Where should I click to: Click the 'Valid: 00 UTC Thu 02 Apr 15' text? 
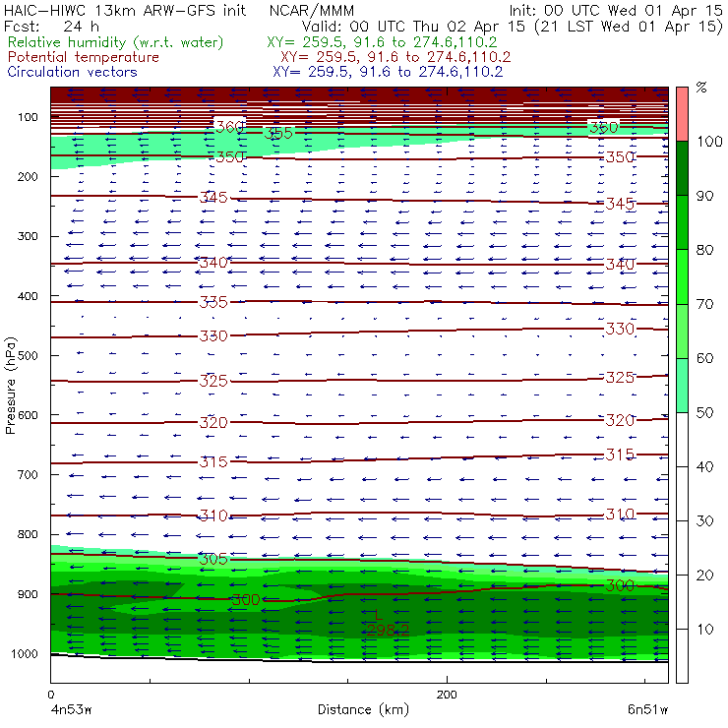click(x=415, y=26)
